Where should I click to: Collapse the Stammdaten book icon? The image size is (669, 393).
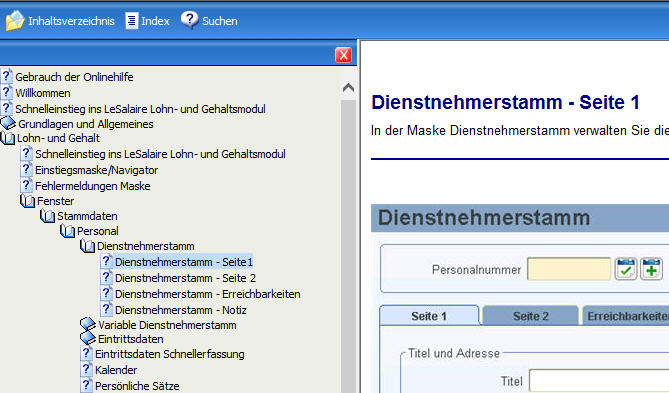pos(48,216)
